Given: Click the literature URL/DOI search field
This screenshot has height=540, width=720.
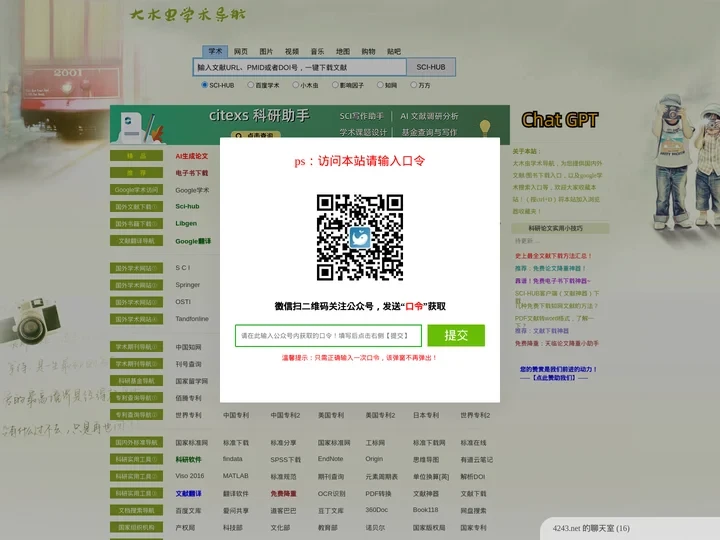Looking at the screenshot, I should (x=300, y=67).
